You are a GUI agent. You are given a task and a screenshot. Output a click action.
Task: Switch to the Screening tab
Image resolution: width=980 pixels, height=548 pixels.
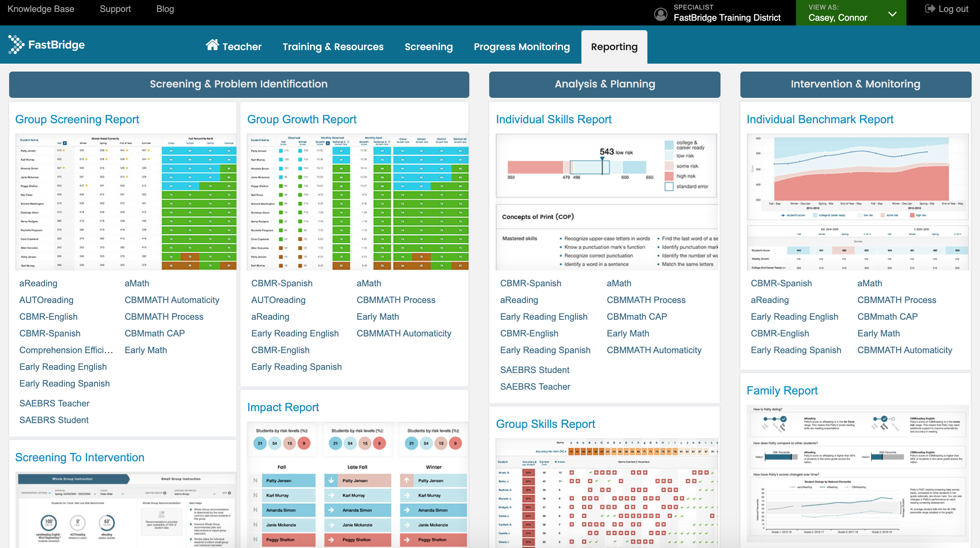(429, 47)
